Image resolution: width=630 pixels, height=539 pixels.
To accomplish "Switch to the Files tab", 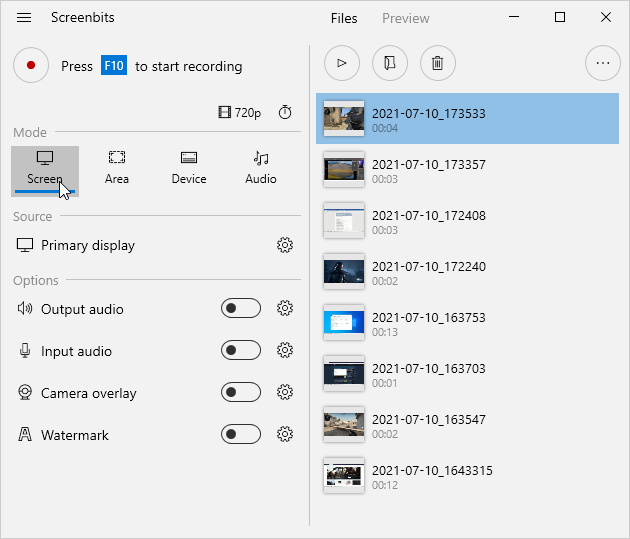I will (x=344, y=18).
